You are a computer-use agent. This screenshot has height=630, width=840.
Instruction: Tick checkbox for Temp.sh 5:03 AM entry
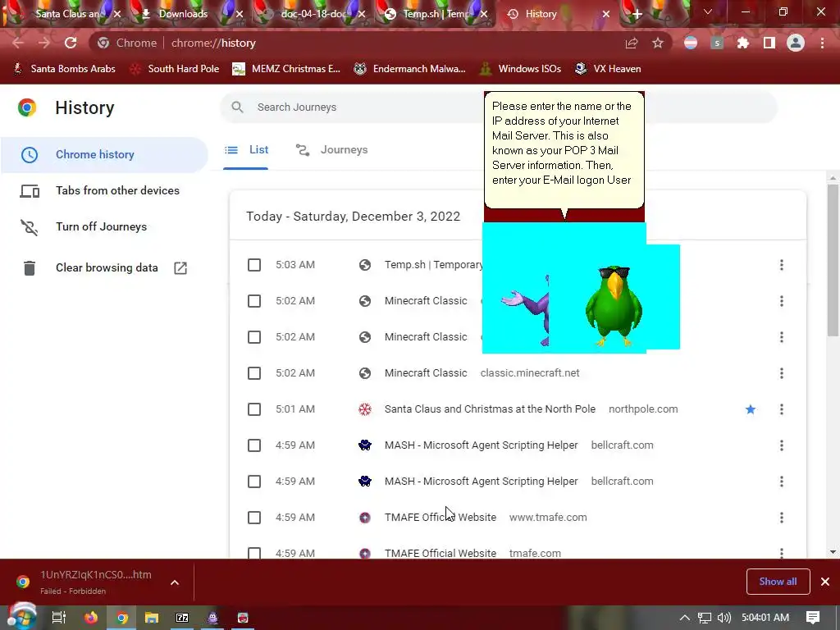(x=254, y=265)
